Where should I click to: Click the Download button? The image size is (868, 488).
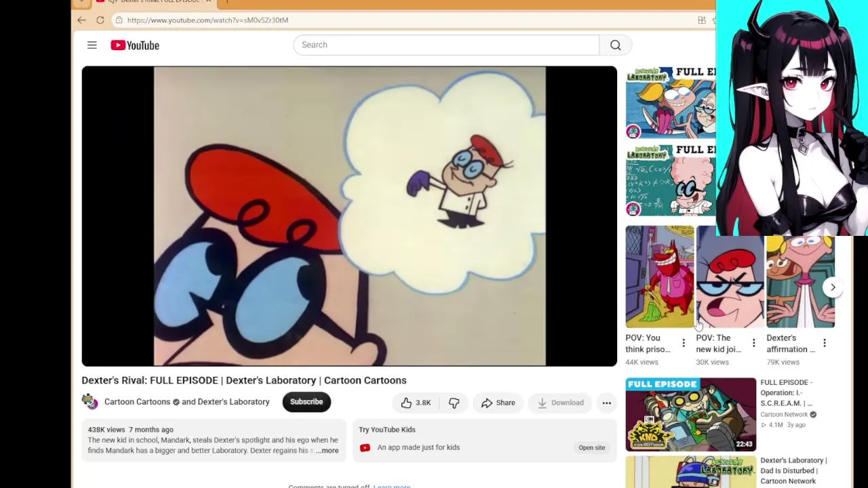(560, 403)
